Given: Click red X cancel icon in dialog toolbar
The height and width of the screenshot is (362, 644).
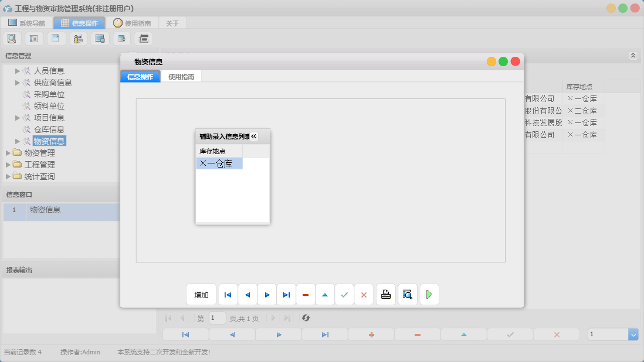Looking at the screenshot, I should pyautogui.click(x=364, y=295).
